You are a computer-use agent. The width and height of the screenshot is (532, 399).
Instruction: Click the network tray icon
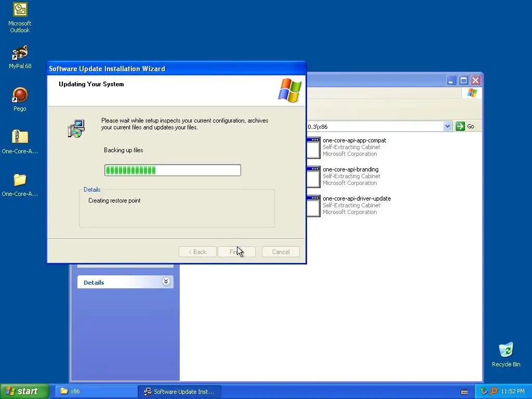[x=484, y=391]
